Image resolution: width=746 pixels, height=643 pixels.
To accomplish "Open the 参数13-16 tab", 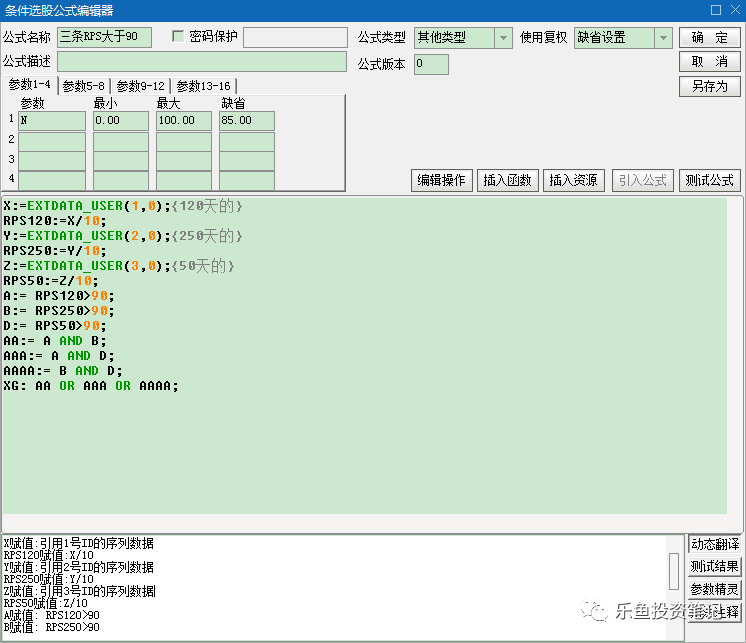I will (x=203, y=86).
